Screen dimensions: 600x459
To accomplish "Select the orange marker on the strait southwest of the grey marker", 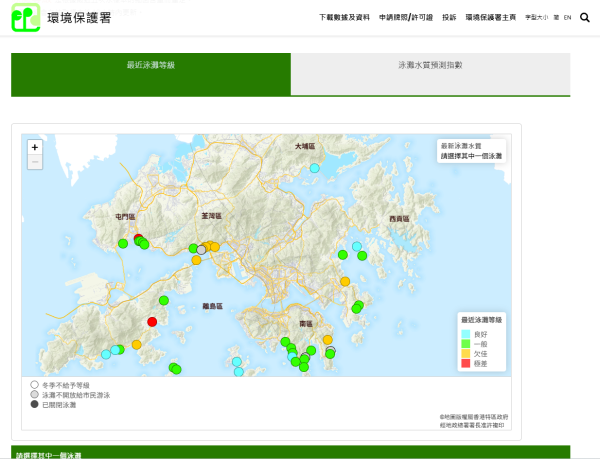I will (x=196, y=260).
